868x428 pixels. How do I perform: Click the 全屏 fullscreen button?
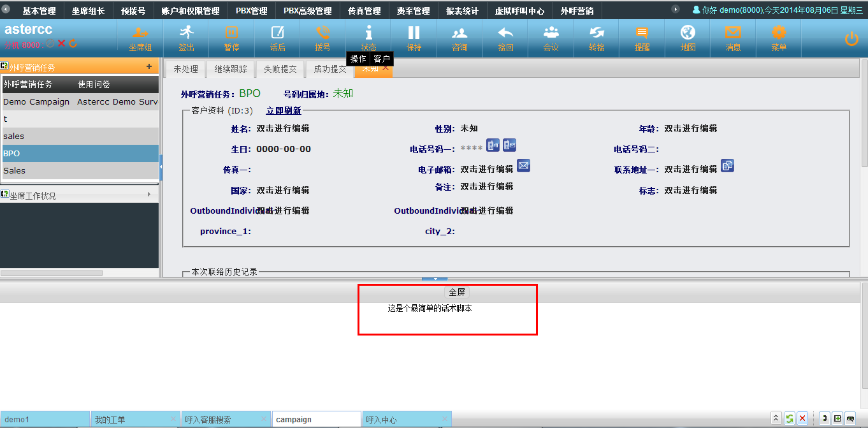[457, 292]
